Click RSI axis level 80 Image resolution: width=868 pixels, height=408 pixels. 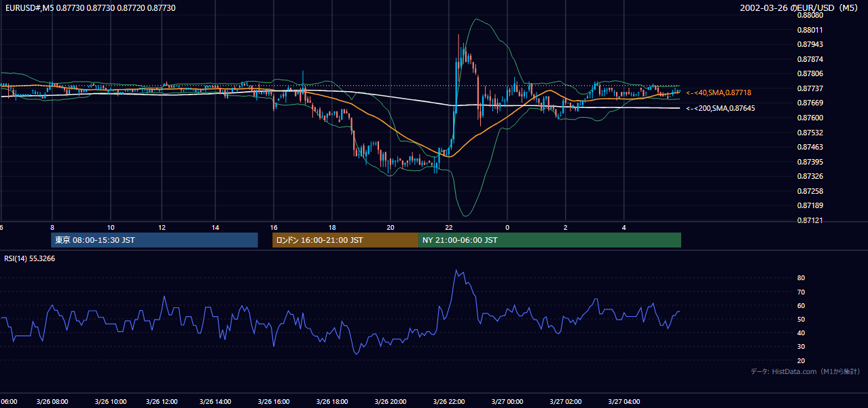pos(801,278)
